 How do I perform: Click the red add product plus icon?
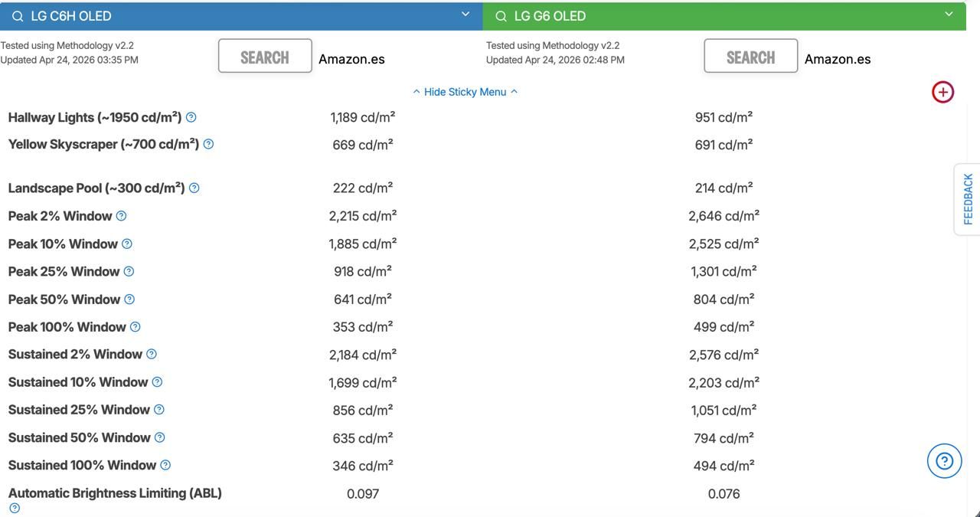[x=942, y=92]
